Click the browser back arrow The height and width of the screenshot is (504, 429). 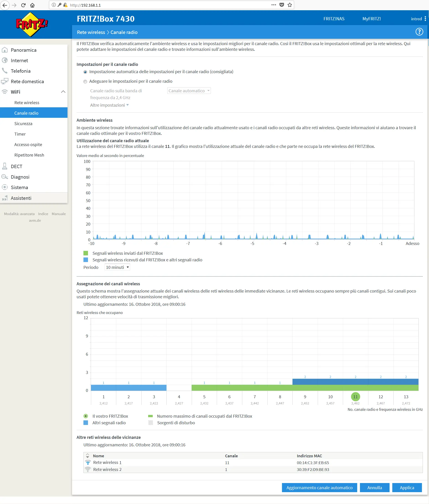(x=5, y=5)
